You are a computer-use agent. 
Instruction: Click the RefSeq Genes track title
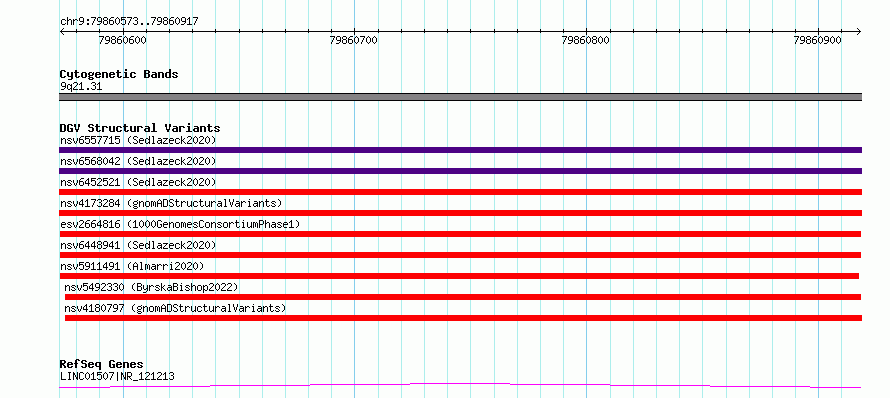(x=102, y=364)
